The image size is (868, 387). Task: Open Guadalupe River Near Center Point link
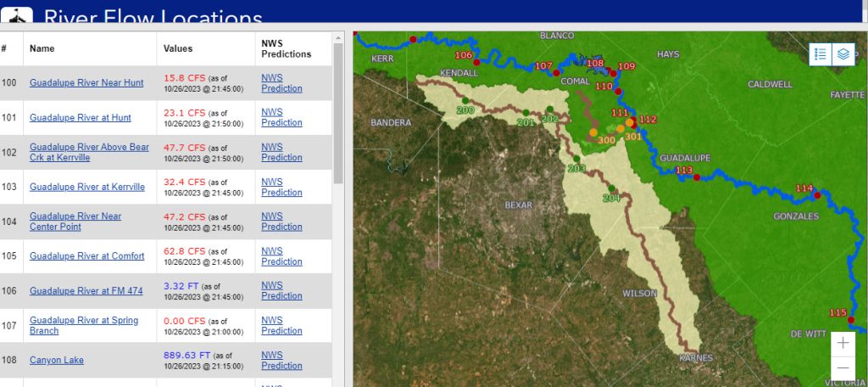click(75, 222)
